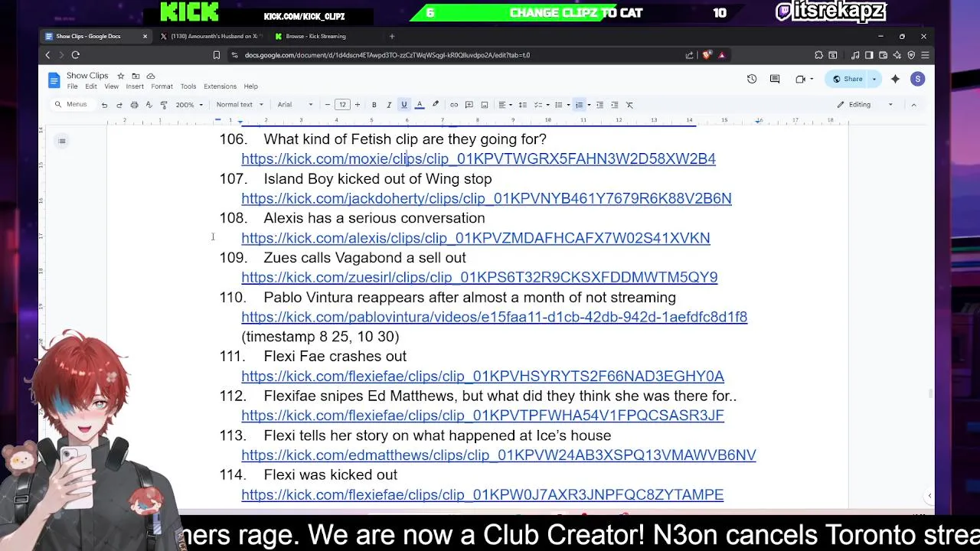Print the Show Clips document
Viewport: 980px width, 551px height.
tap(134, 105)
